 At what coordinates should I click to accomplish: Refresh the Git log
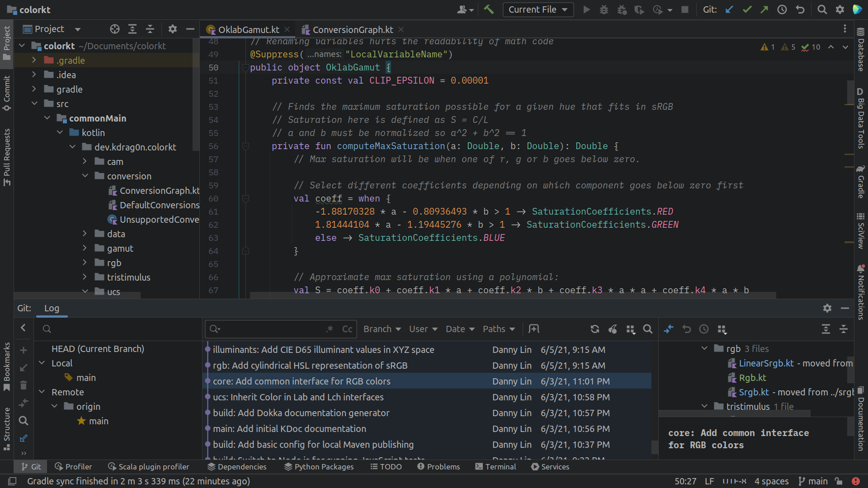pos(595,329)
